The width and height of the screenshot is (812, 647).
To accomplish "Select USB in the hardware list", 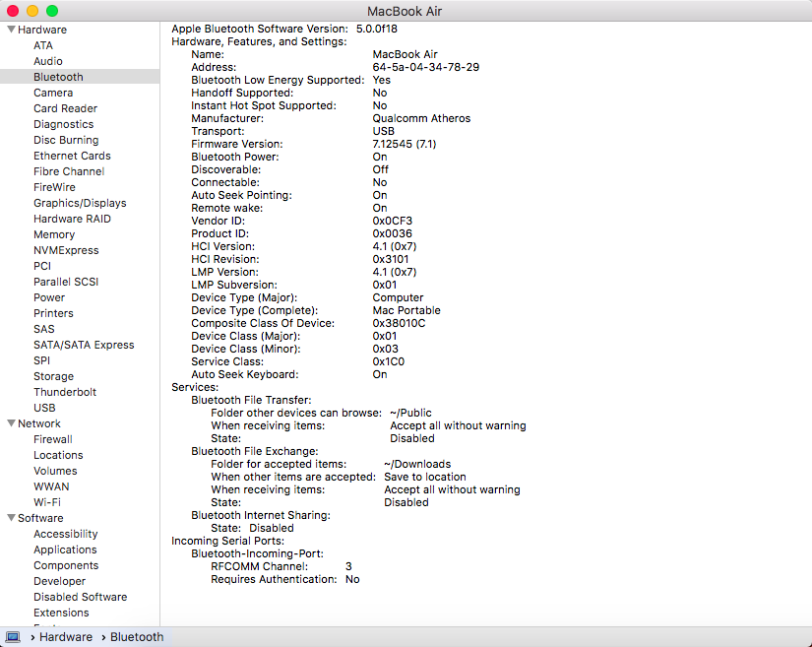I will [44, 408].
